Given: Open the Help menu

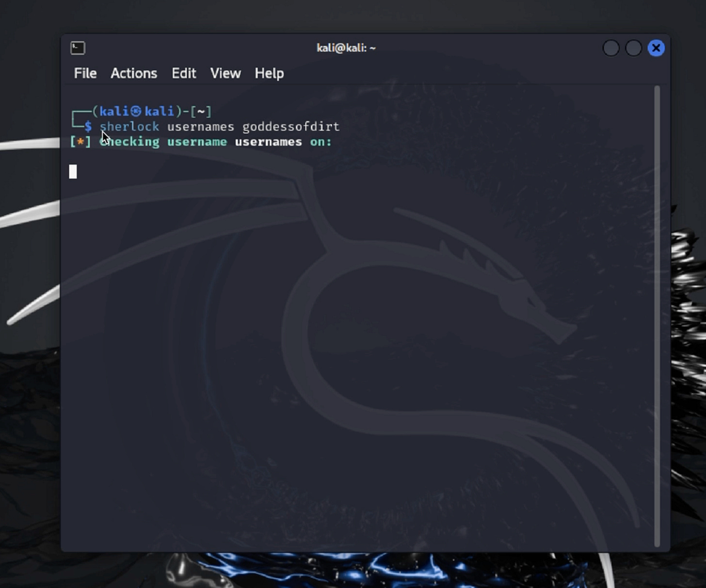Looking at the screenshot, I should point(269,73).
